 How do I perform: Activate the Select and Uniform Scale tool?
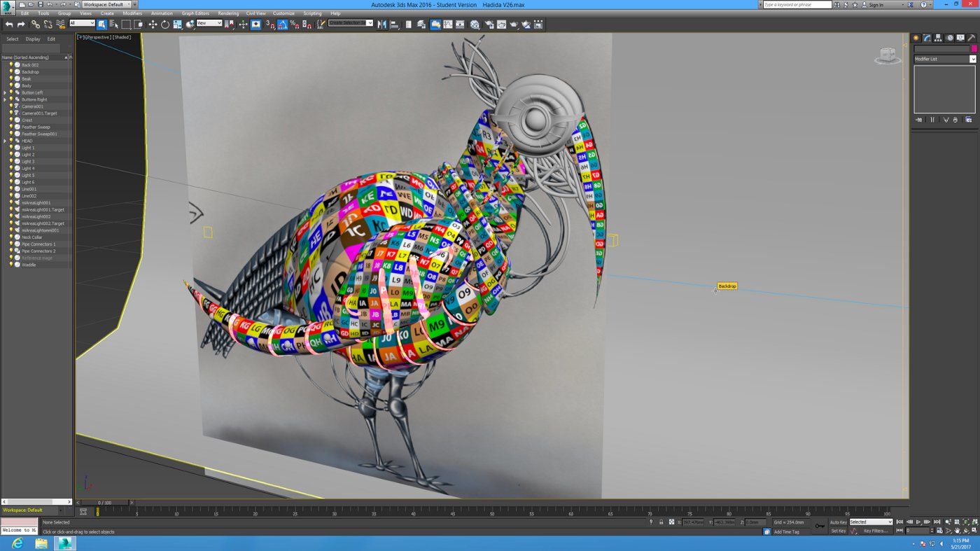point(178,25)
